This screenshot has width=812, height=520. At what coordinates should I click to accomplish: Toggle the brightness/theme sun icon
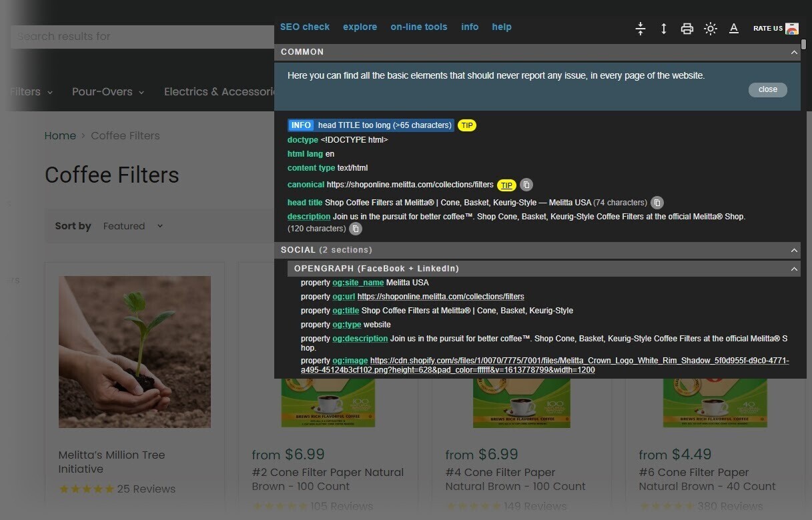coord(711,29)
